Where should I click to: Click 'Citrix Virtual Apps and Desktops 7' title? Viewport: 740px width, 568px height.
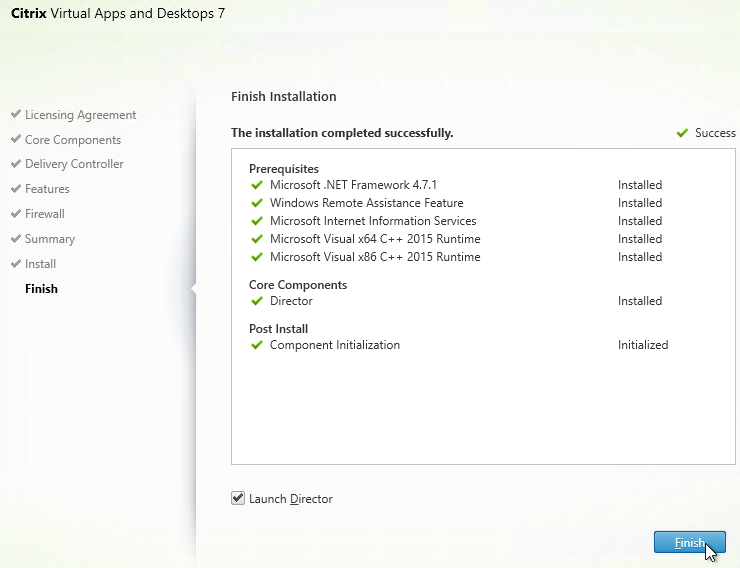coord(118,13)
